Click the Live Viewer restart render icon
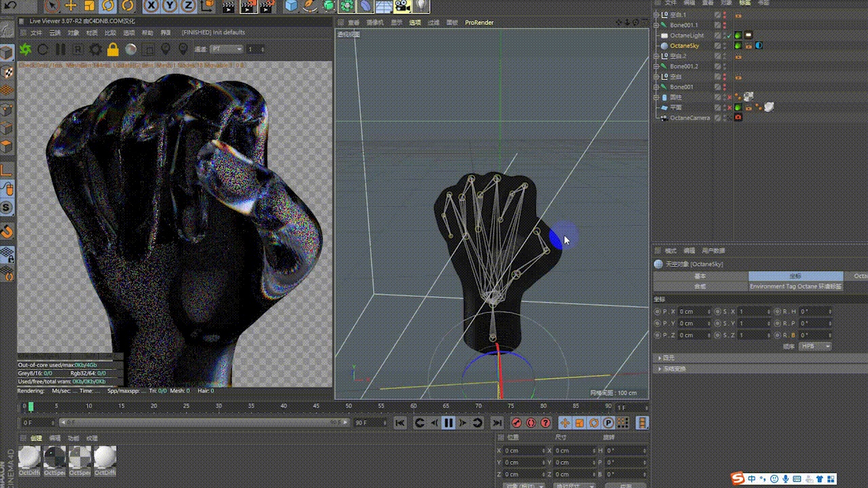The width and height of the screenshot is (868, 488). 43,49
